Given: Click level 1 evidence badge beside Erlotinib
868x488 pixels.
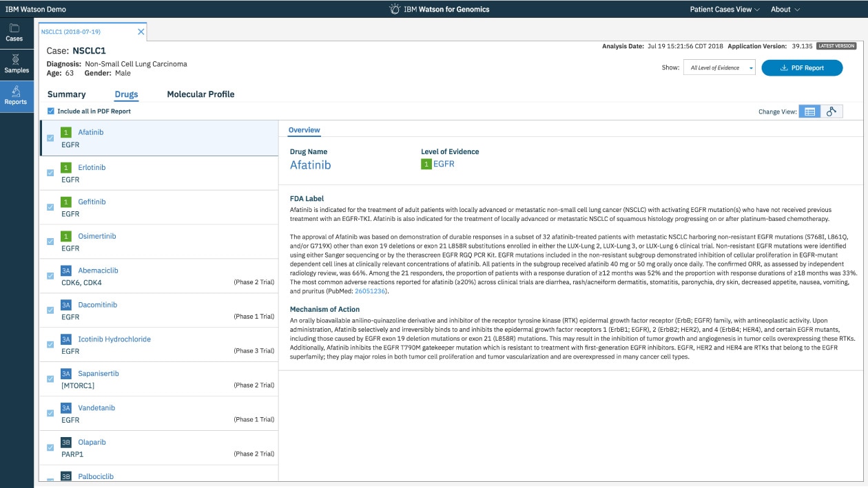Looking at the screenshot, I should [x=66, y=167].
